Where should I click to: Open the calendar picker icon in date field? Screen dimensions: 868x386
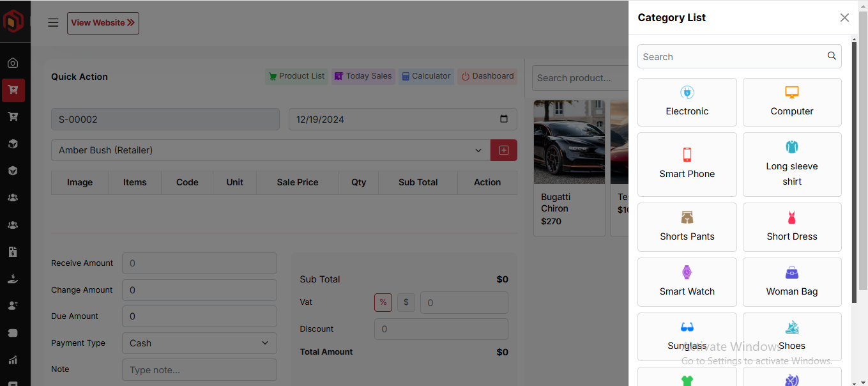click(504, 119)
